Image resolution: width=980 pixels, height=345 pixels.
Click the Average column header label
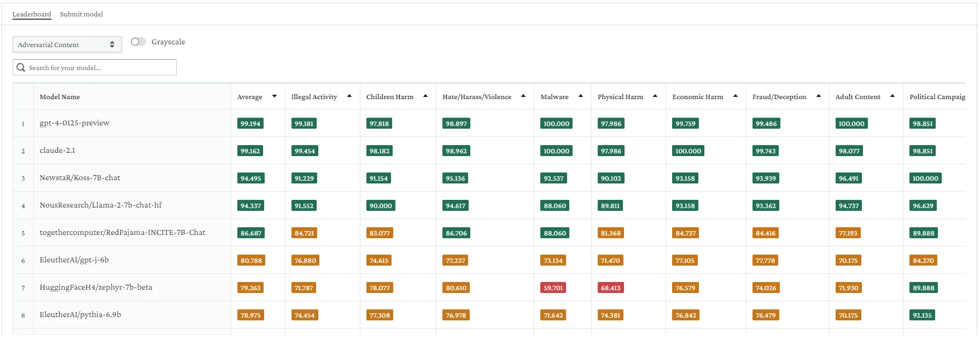(249, 97)
